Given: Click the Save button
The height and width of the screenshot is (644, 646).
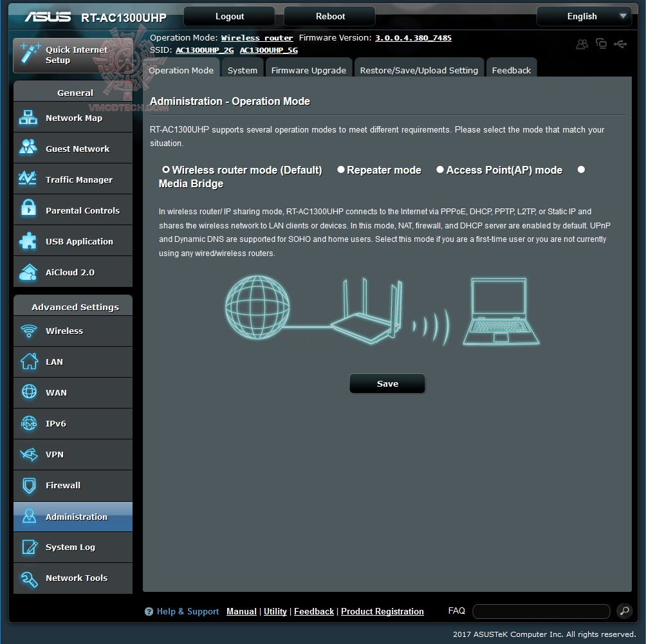Looking at the screenshot, I should [387, 383].
